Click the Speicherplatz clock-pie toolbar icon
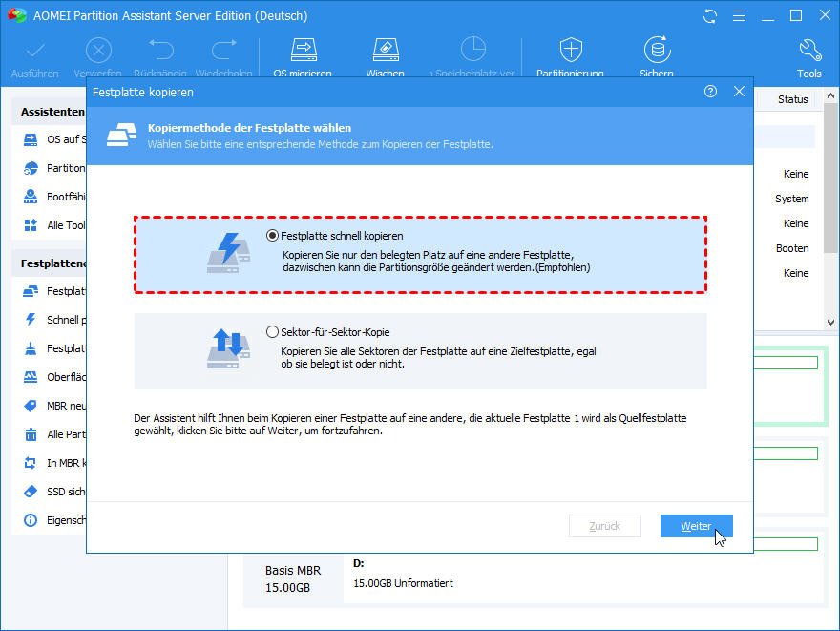 (473, 50)
